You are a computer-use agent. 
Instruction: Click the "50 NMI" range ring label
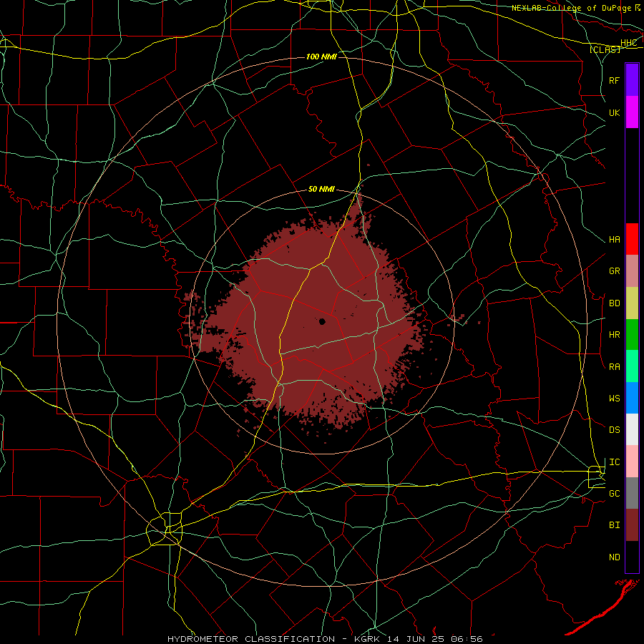coord(321,189)
